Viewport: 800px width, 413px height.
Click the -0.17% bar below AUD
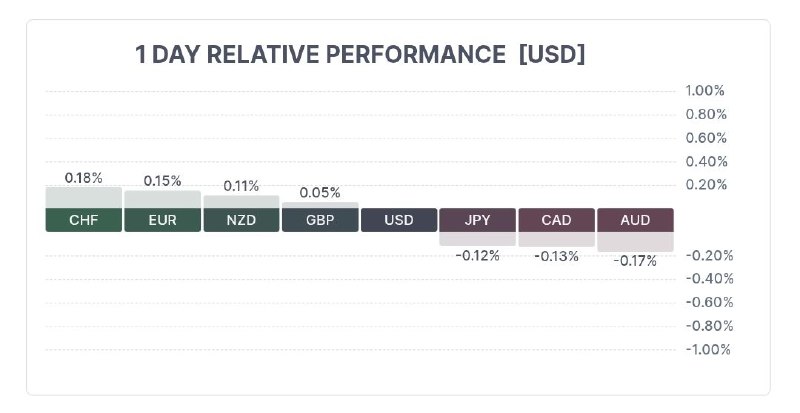[x=635, y=242]
